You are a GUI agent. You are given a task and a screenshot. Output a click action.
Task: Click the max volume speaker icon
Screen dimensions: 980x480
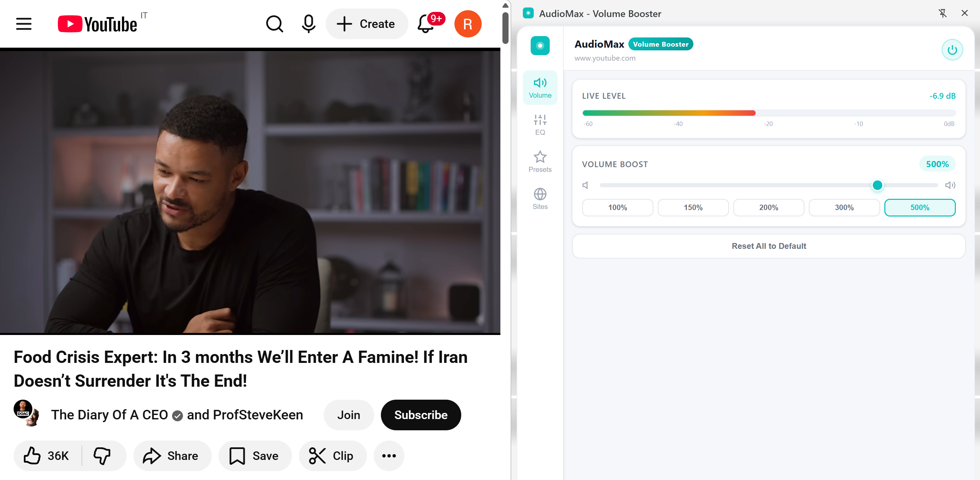point(950,185)
